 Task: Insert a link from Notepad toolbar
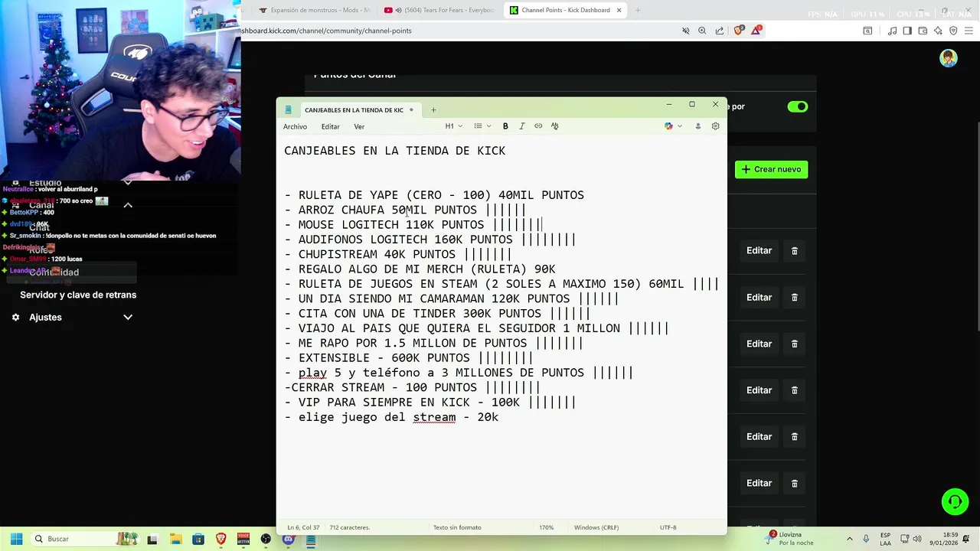538,126
